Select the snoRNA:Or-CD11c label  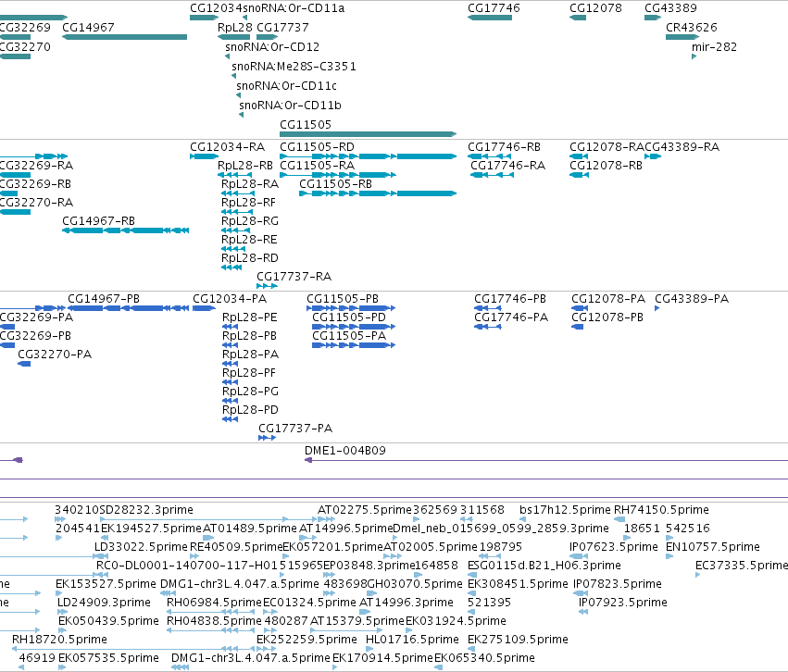[286, 86]
